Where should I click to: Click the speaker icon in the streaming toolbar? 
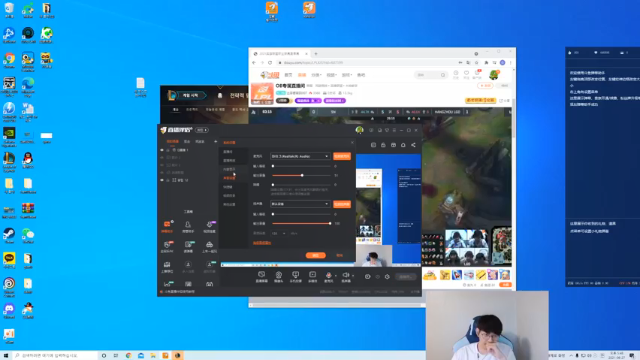pyautogui.click(x=346, y=275)
